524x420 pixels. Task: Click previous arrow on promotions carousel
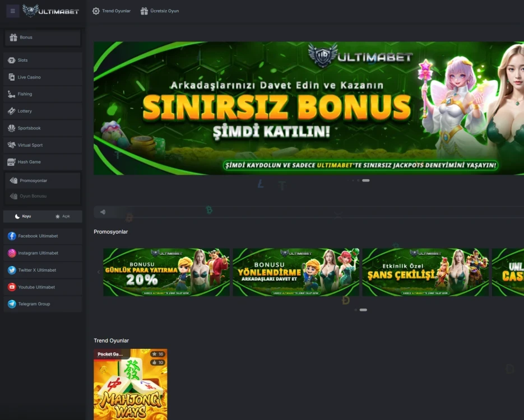pyautogui.click(x=98, y=272)
